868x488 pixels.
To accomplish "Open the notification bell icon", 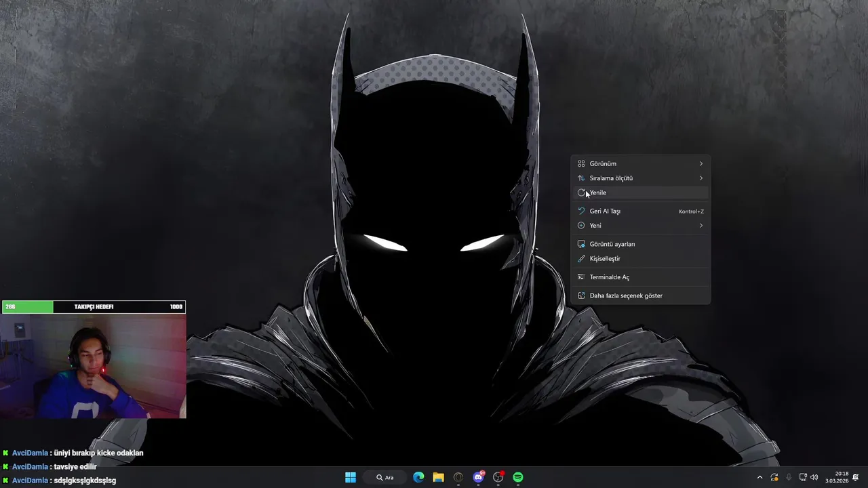I will pyautogui.click(x=856, y=477).
